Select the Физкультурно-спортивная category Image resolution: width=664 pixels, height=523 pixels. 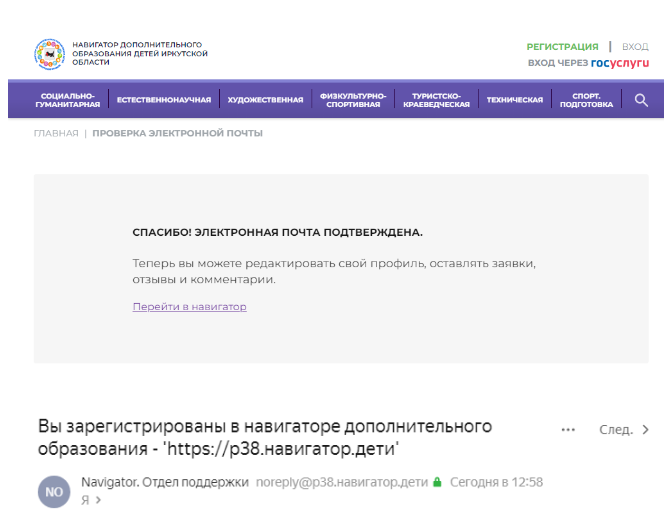pyautogui.click(x=353, y=100)
